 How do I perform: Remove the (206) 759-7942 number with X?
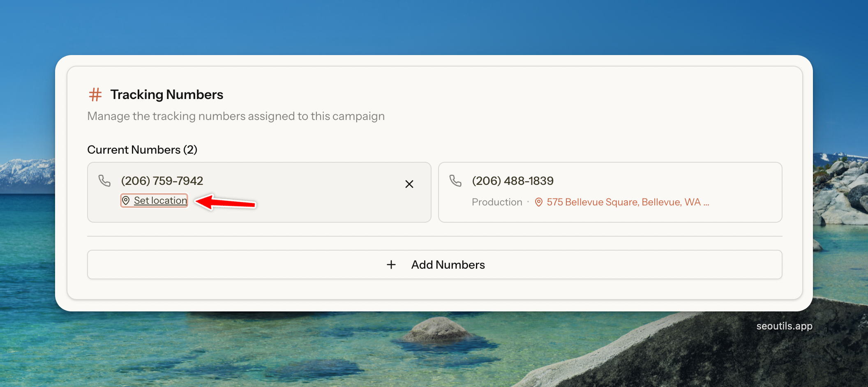[x=409, y=184]
